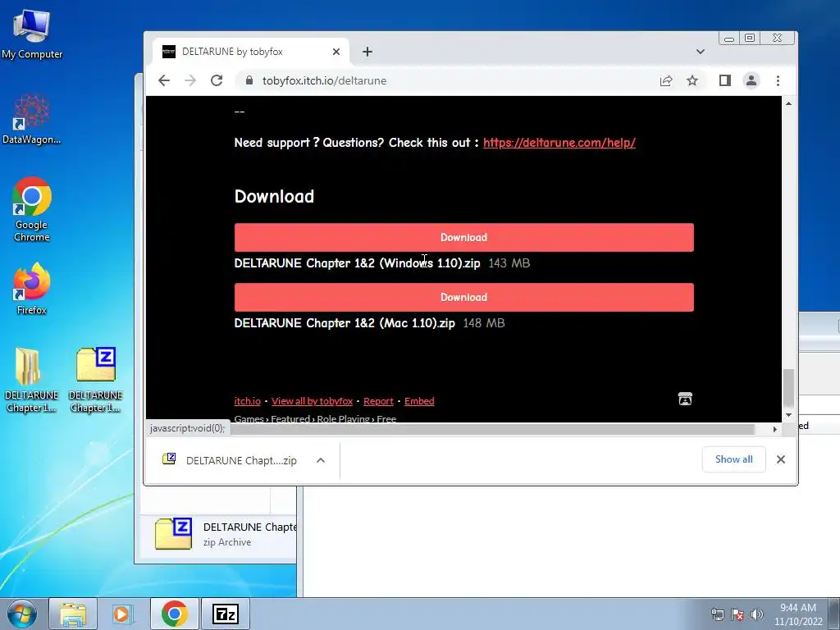This screenshot has width=840, height=630.
Task: Click Show all downloads
Action: point(733,459)
